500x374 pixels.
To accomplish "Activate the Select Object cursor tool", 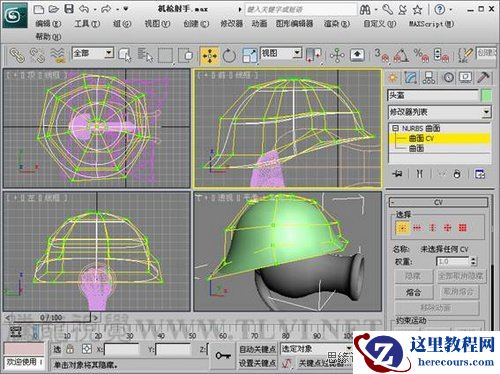I will pos(125,55).
